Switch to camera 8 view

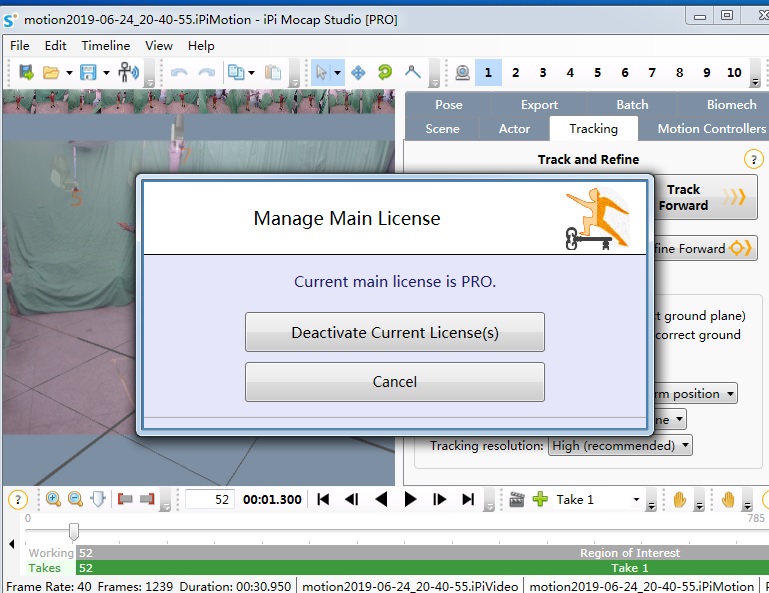(679, 73)
